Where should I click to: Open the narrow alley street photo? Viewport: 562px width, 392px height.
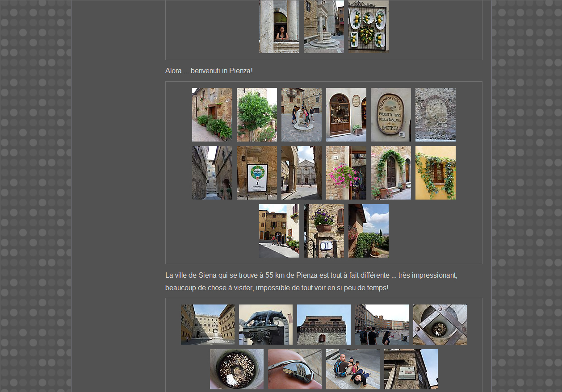coord(212,173)
